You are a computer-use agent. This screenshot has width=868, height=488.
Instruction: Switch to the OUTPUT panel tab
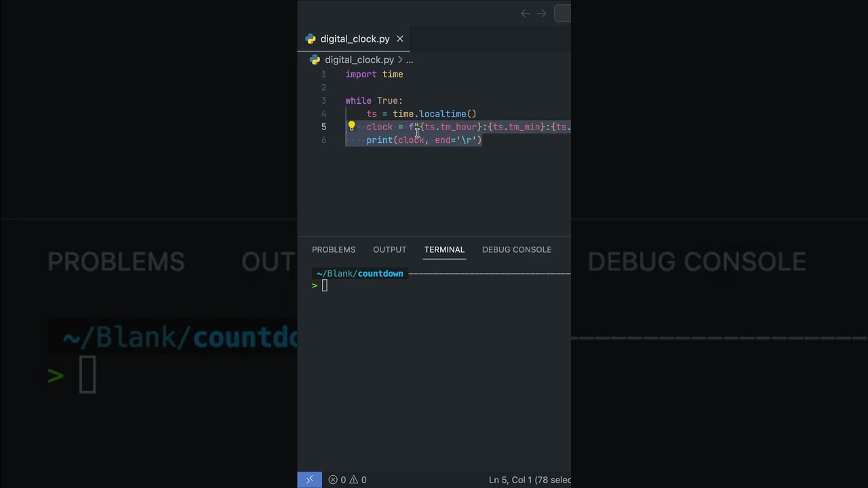click(x=390, y=249)
